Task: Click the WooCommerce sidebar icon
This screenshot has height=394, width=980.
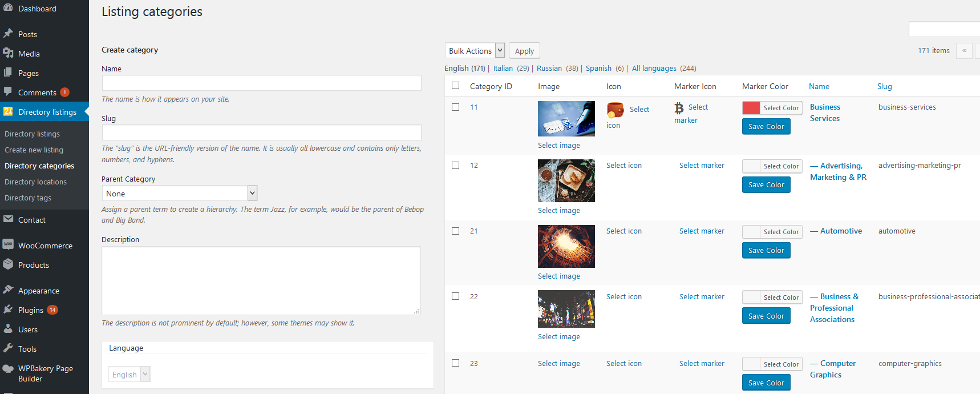Action: tap(8, 245)
